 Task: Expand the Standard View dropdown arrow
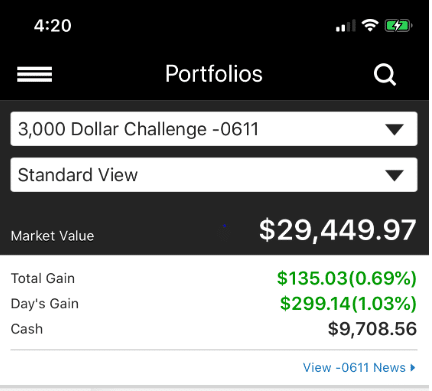394,175
